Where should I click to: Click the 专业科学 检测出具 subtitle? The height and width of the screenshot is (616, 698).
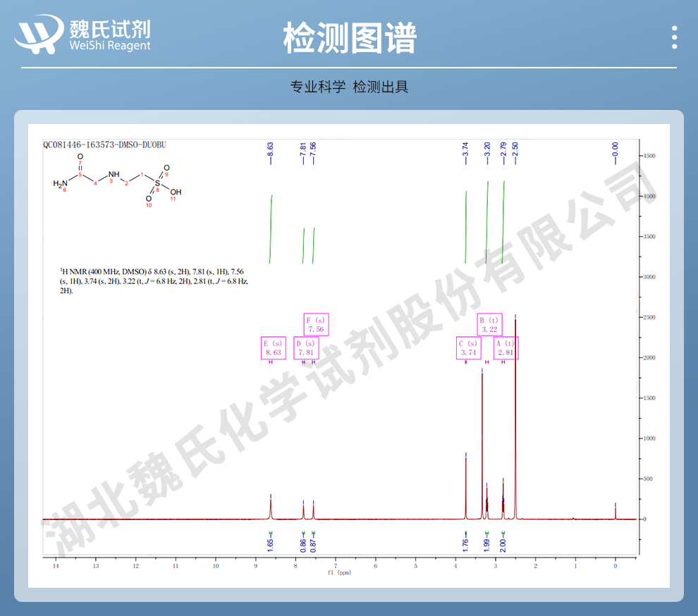(349, 87)
